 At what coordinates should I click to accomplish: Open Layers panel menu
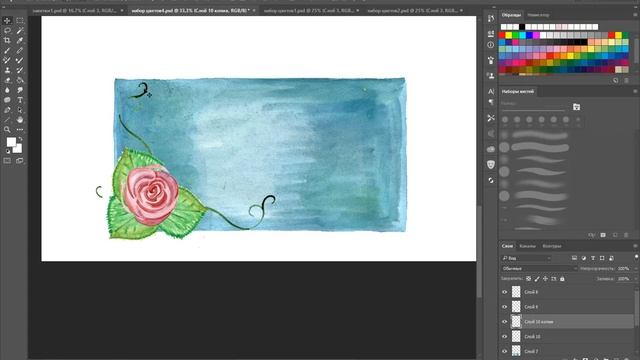635,246
